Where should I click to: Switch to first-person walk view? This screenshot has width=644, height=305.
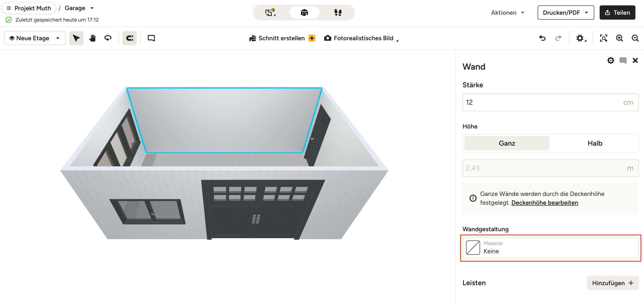pos(338,13)
